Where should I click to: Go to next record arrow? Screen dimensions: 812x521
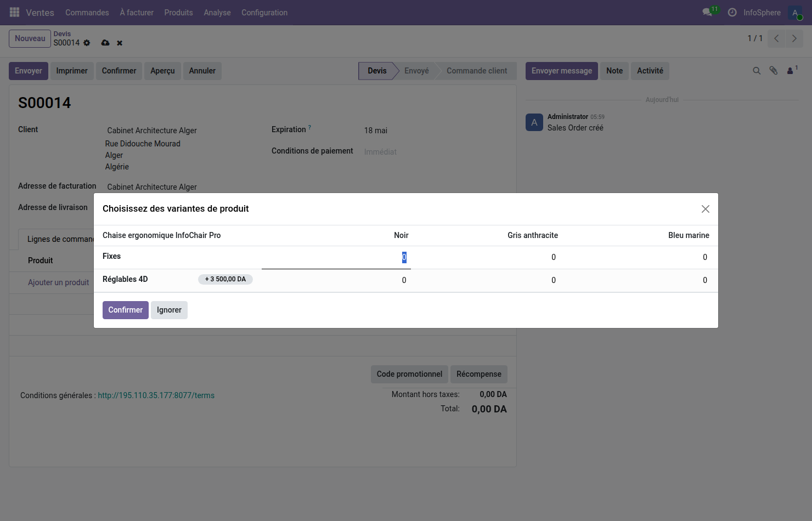pos(794,38)
